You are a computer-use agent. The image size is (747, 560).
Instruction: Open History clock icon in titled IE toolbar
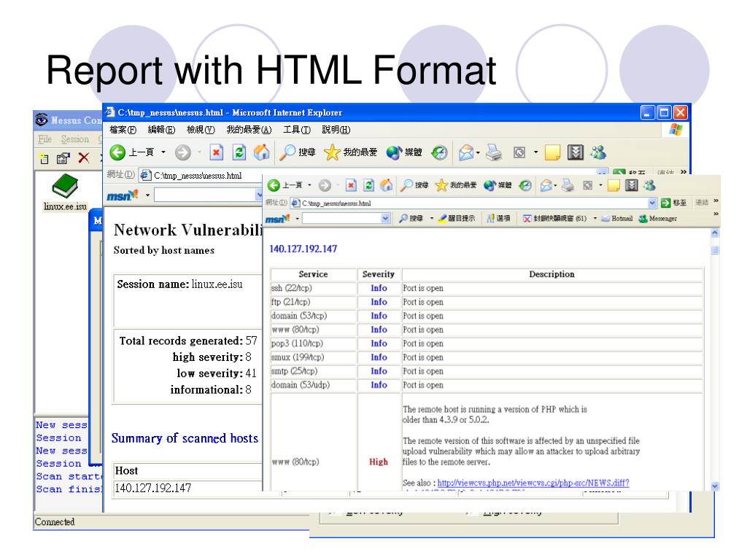tap(439, 152)
